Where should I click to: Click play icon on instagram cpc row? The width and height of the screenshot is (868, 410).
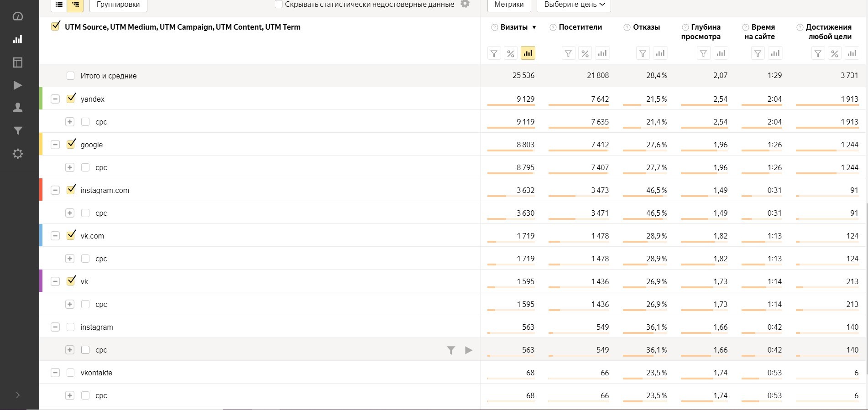469,350
